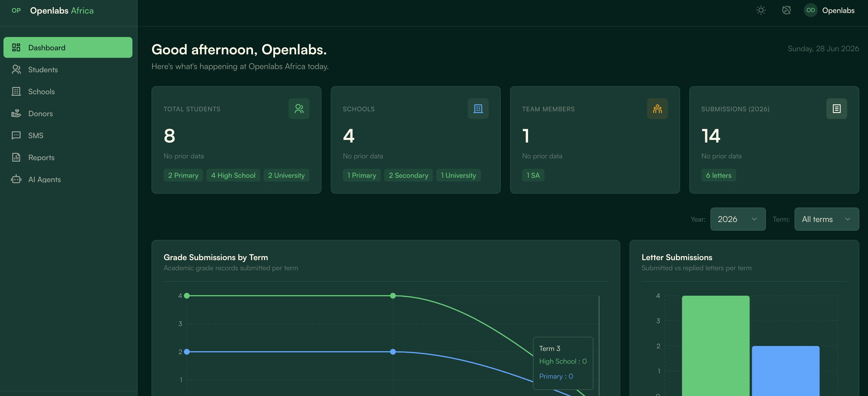This screenshot has width=868, height=396.
Task: Click the 4 High School badge
Action: point(233,175)
